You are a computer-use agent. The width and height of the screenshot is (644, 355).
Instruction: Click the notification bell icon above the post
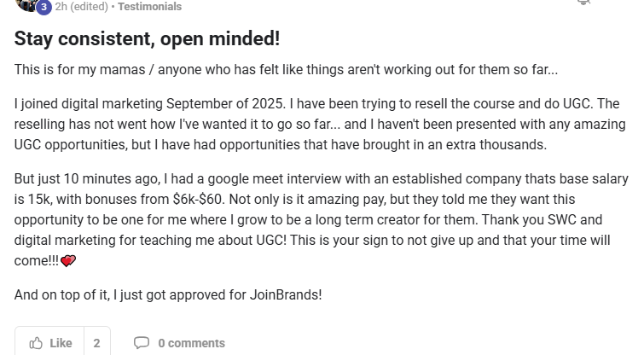click(583, 3)
